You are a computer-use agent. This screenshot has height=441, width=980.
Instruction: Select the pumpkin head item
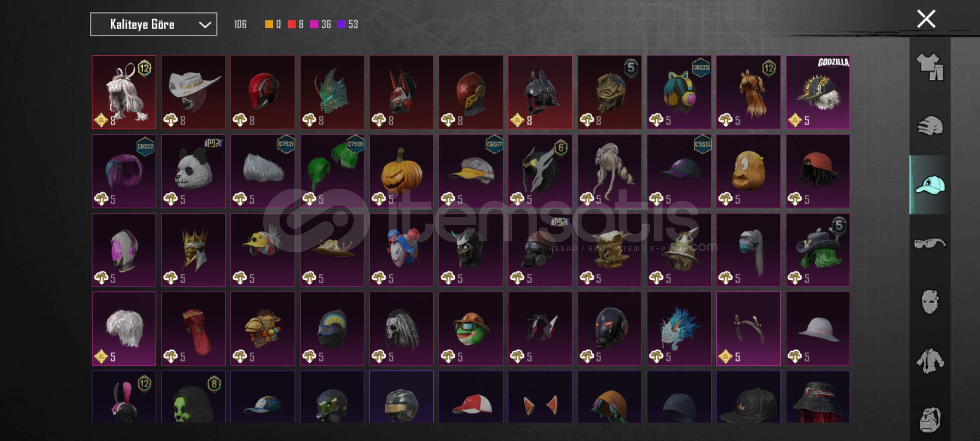[x=401, y=171]
